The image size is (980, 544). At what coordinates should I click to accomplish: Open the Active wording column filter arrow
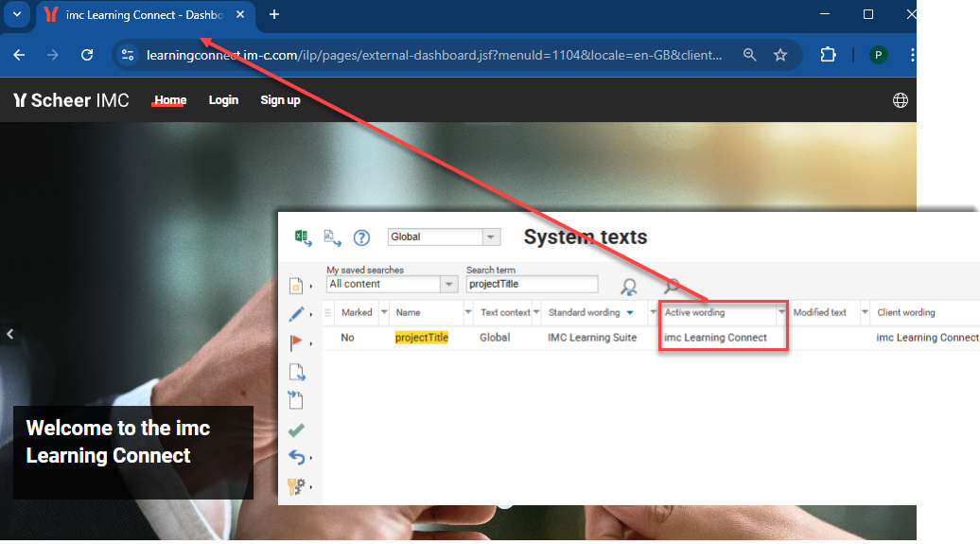pos(781,312)
